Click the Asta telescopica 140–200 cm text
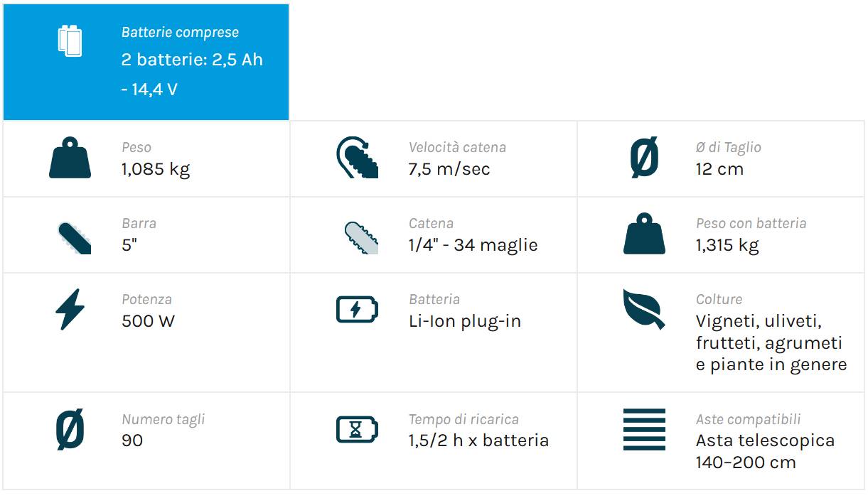The image size is (868, 498). pos(765,451)
